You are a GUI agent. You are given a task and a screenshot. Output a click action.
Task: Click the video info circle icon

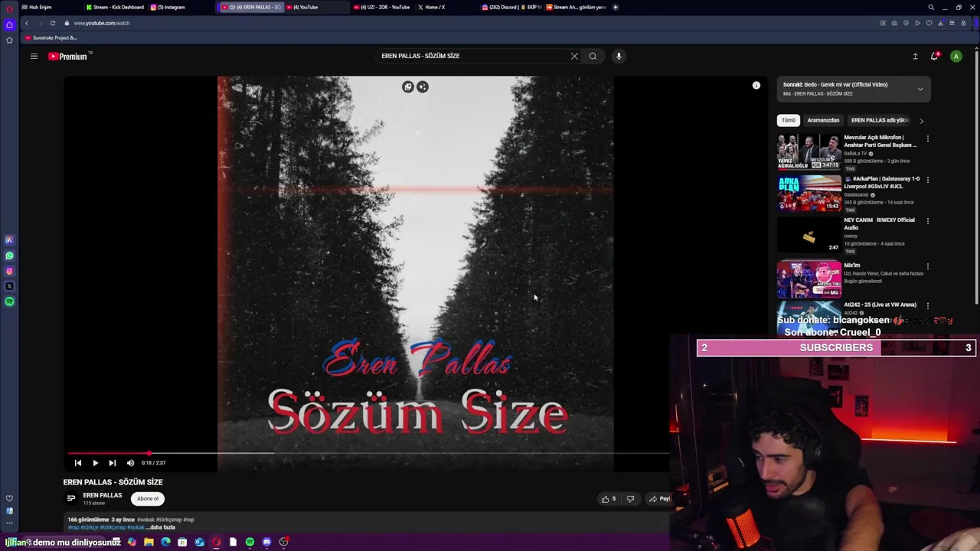click(756, 86)
